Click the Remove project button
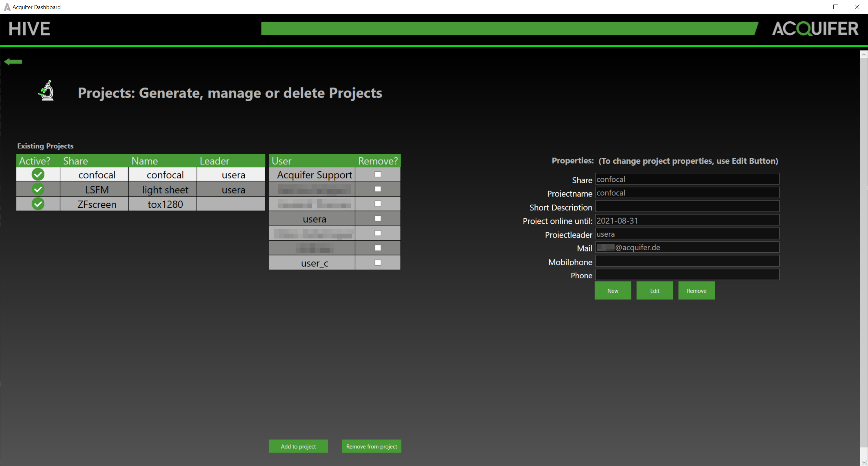 (x=696, y=291)
